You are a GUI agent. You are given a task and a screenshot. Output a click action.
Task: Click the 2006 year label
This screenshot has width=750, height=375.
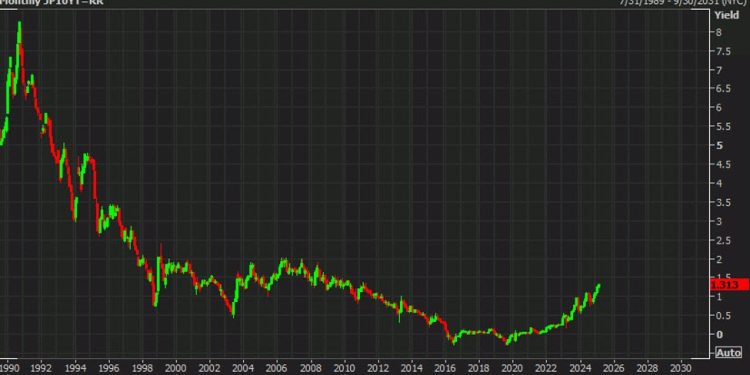(x=276, y=368)
